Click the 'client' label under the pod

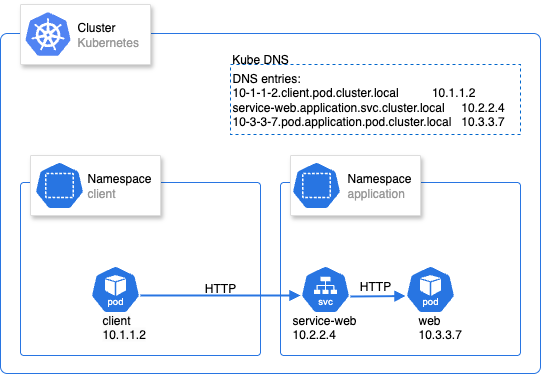[x=117, y=321]
